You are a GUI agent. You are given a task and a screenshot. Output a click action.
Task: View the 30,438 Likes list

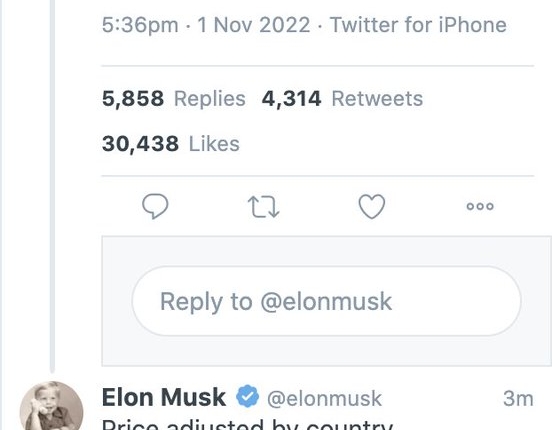171,144
